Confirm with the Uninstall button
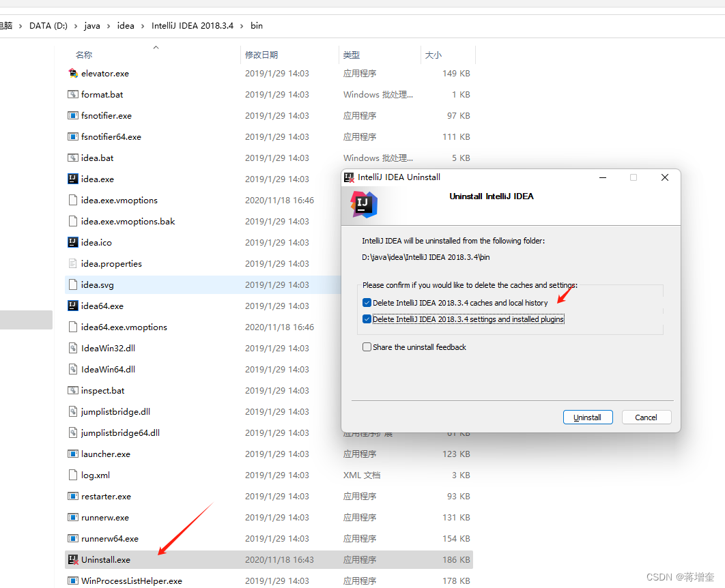The height and width of the screenshot is (588, 725). point(588,417)
